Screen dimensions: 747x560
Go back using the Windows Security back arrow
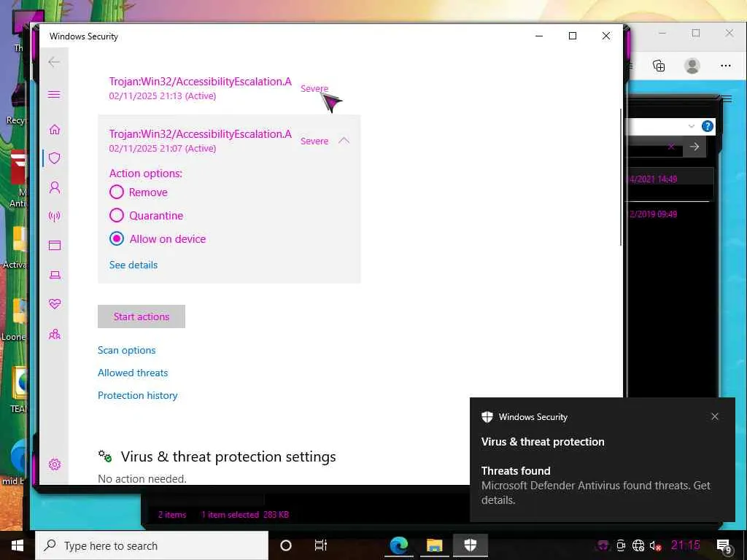click(x=54, y=62)
